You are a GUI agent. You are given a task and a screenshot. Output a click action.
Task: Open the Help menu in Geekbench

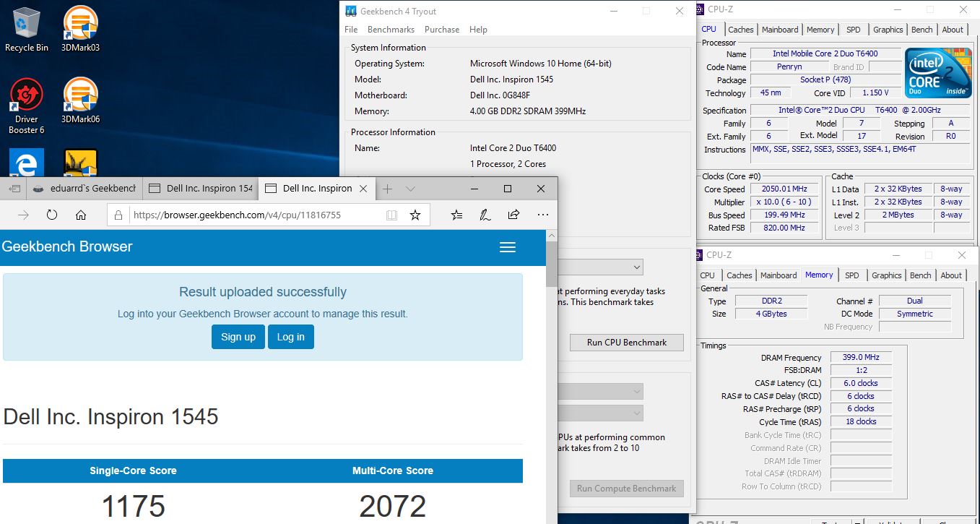coord(478,30)
